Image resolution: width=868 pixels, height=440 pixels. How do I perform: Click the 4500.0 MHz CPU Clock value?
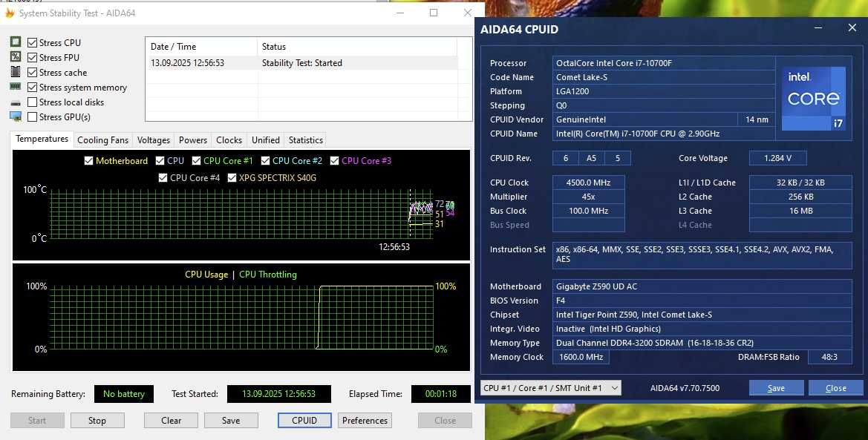(589, 183)
